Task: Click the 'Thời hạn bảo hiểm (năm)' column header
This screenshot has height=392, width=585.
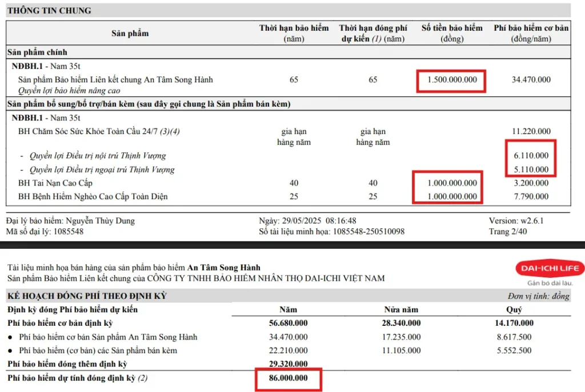Action: pos(294,33)
